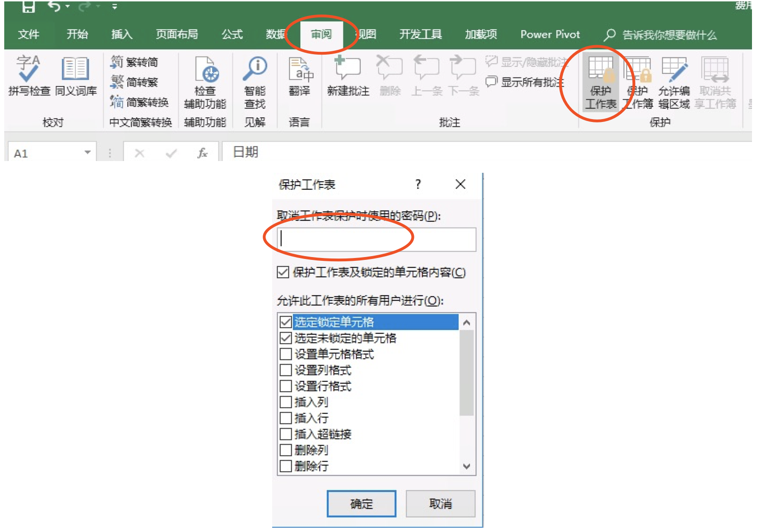Open the 文件 file tab
Screen dimensions: 760x532
(29, 34)
